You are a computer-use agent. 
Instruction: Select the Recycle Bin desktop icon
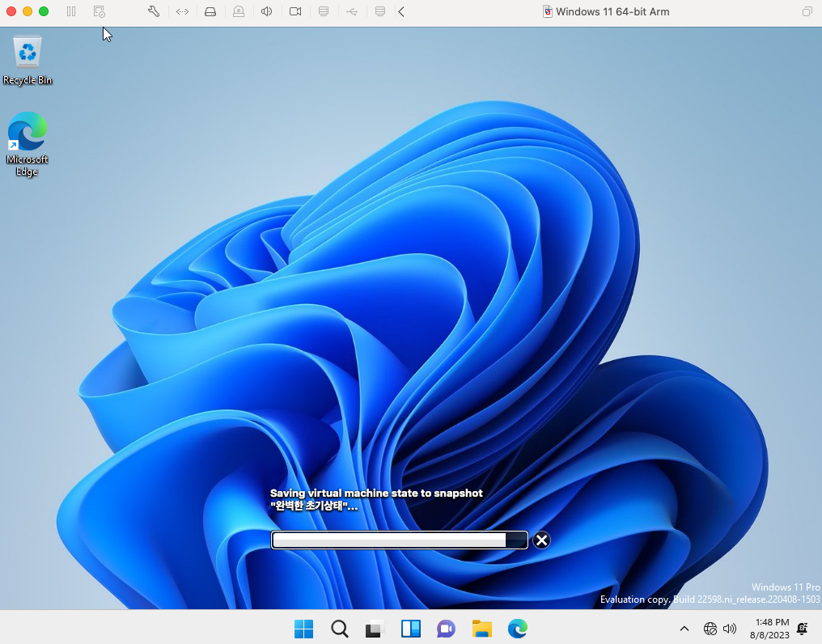28,61
